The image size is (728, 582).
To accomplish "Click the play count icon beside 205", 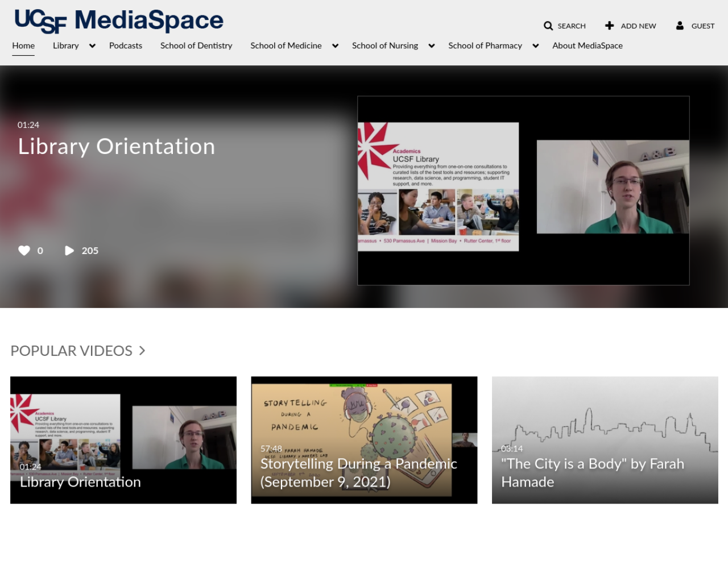I will (x=69, y=251).
